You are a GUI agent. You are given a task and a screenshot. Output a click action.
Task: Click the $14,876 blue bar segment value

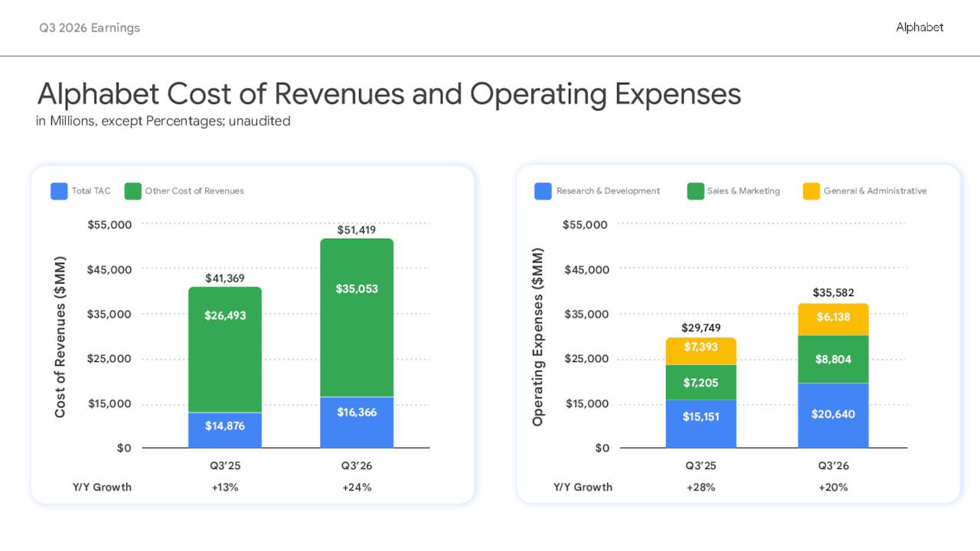(225, 426)
